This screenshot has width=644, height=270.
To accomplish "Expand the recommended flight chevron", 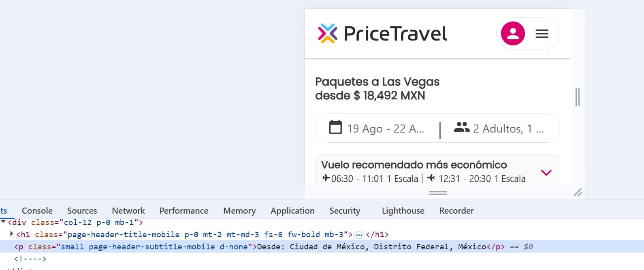I will pos(546,173).
